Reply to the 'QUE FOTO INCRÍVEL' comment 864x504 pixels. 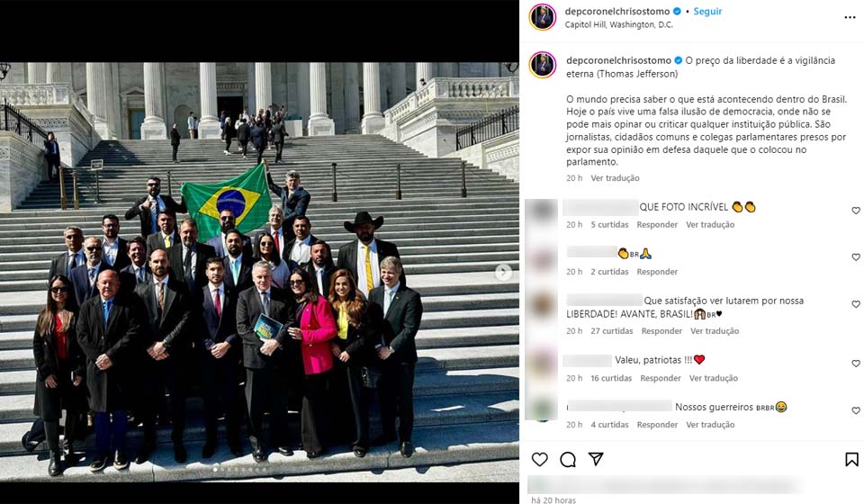pos(657,225)
